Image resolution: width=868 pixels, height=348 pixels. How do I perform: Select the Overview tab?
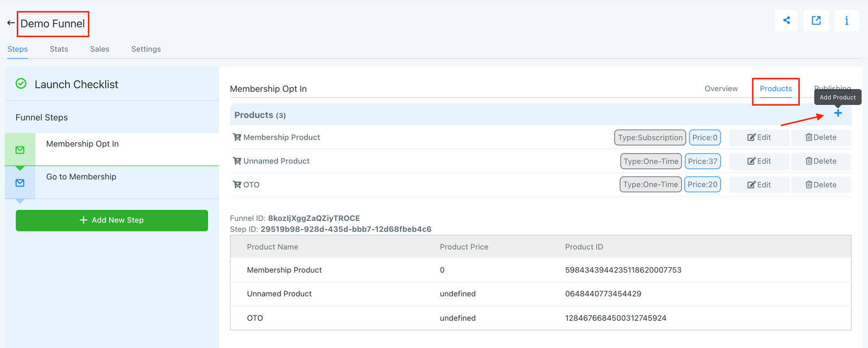[721, 88]
